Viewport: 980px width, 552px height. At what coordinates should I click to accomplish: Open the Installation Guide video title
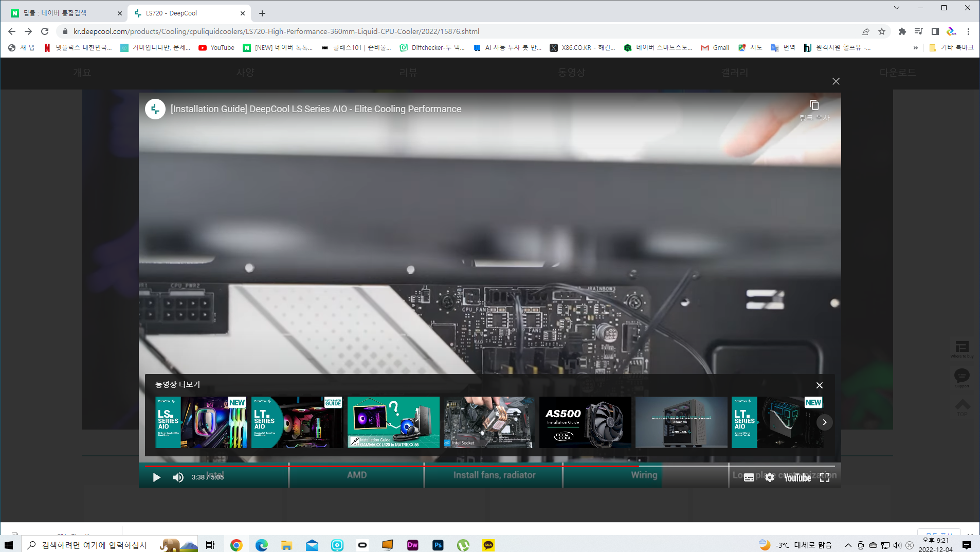click(316, 109)
